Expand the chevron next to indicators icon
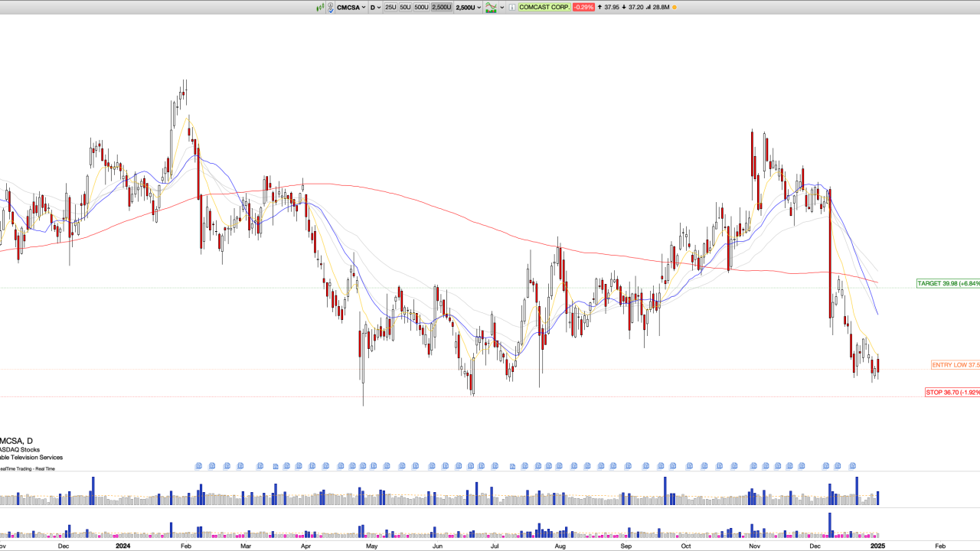Screen dimensions: 980x551 pos(502,7)
